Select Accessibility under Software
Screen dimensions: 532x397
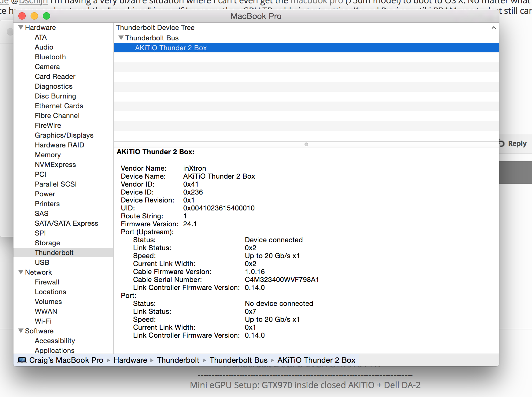coord(55,341)
